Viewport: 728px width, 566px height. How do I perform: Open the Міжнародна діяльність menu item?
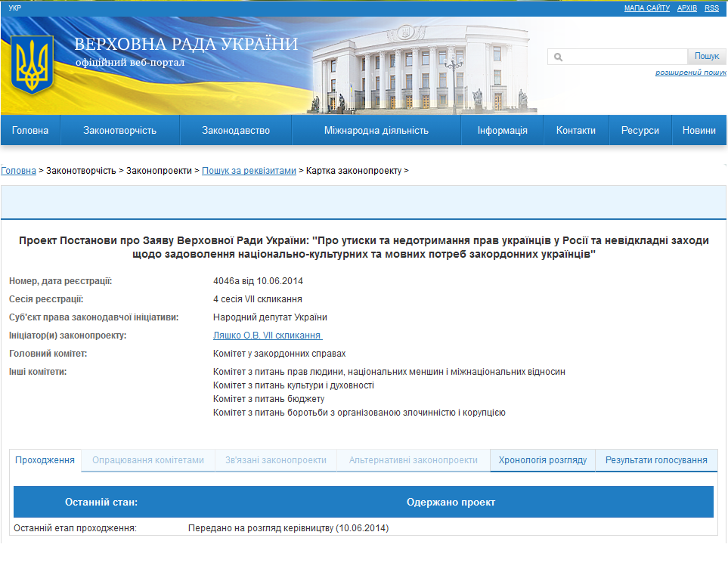[376, 131]
